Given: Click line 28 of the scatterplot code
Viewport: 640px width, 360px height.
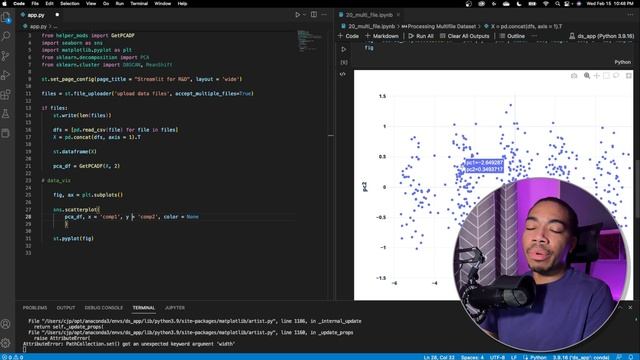Looking at the screenshot, I should click(132, 217).
